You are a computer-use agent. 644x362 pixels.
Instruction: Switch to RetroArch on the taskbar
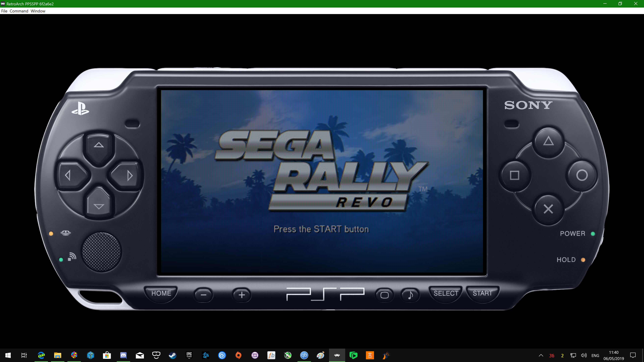tap(337, 355)
